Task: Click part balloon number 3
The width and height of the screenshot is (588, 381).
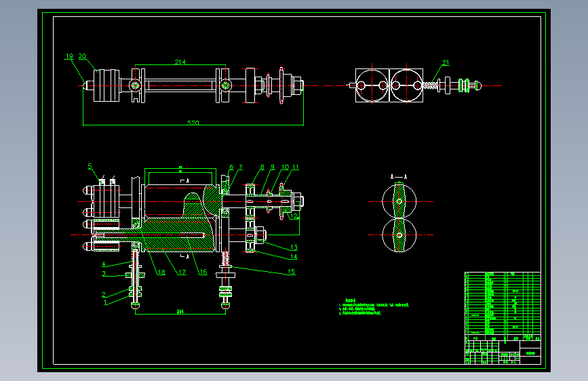Action: [x=104, y=273]
